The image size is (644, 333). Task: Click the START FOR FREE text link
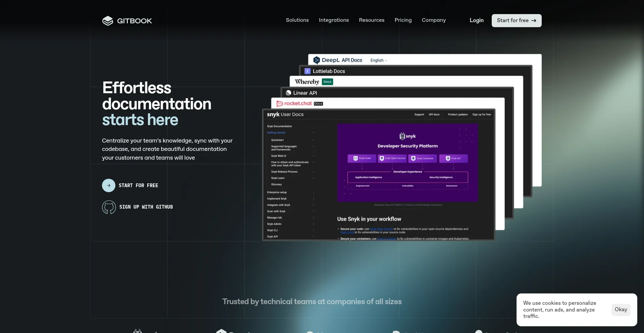pos(138,185)
